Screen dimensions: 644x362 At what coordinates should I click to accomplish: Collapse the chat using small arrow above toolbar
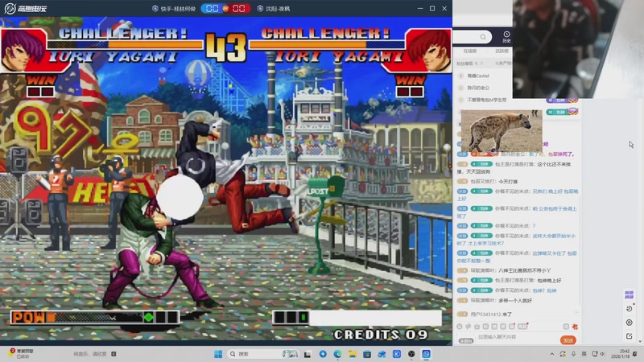tap(577, 313)
